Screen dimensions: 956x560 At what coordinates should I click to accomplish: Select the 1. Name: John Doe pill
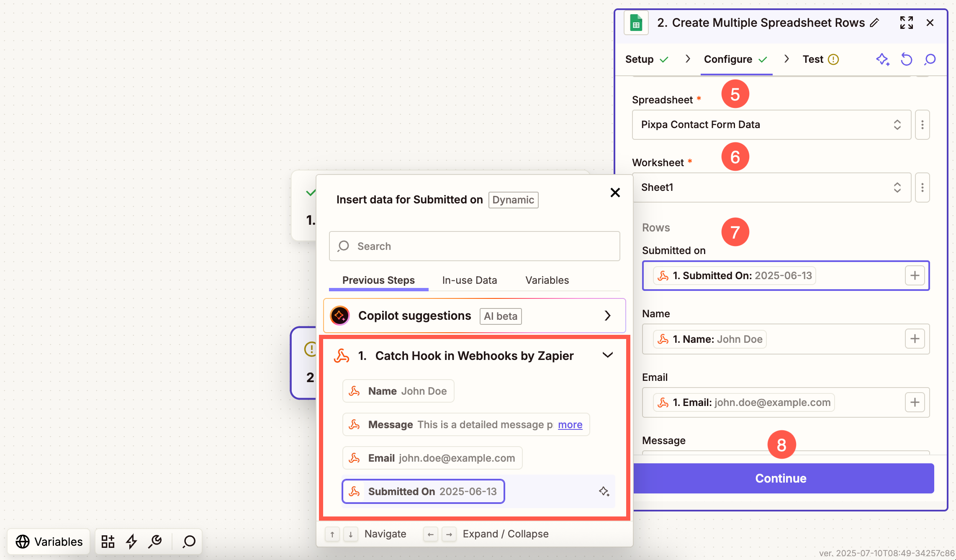tap(709, 339)
